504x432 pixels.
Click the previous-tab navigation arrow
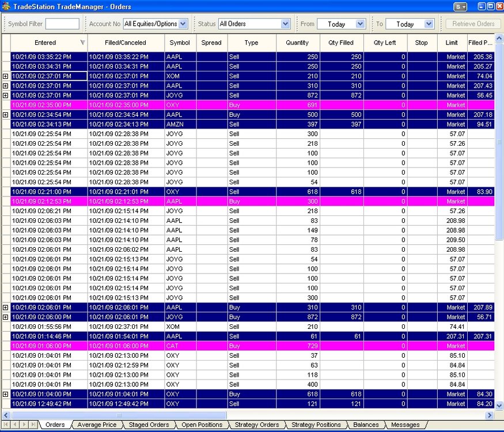15,425
